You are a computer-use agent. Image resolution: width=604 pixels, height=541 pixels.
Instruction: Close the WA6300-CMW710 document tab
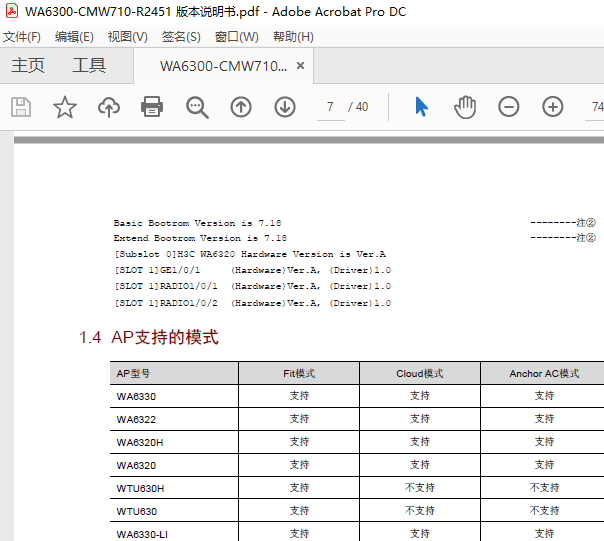coord(300,66)
